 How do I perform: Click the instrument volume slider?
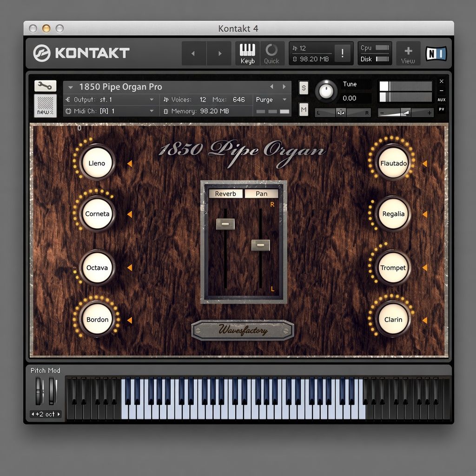click(x=405, y=112)
